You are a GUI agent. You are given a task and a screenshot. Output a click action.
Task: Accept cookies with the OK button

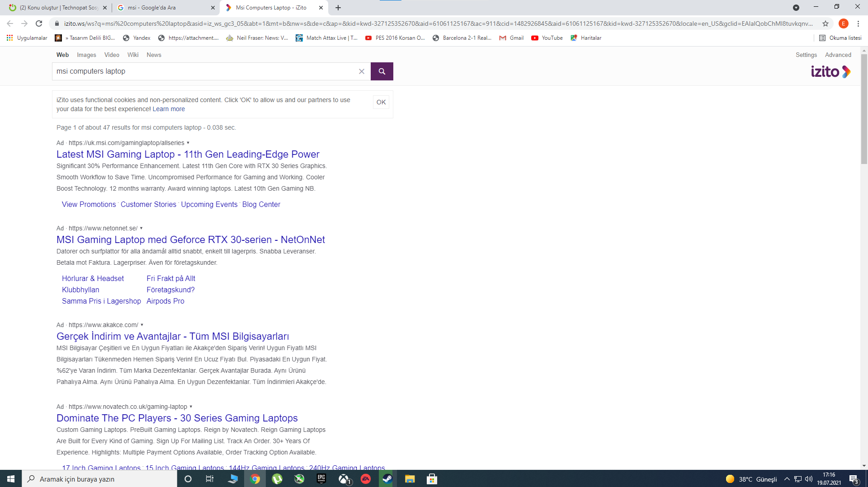tap(381, 102)
